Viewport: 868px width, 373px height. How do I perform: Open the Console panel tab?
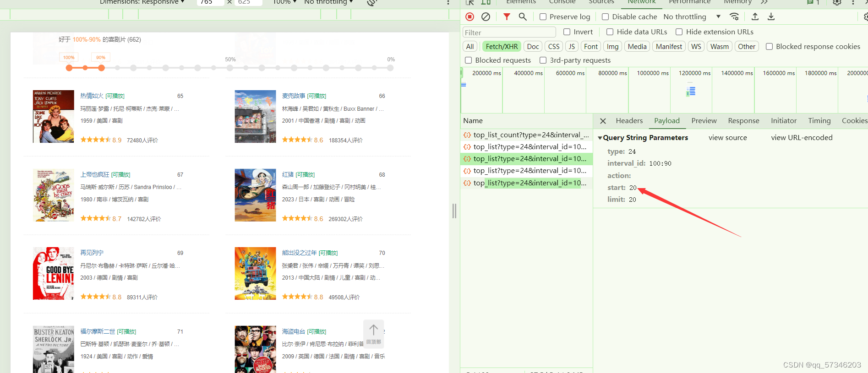(562, 2)
